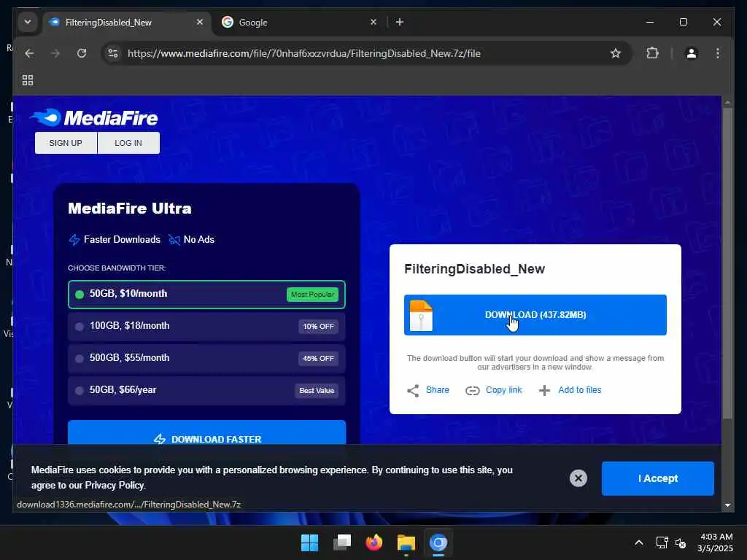The height and width of the screenshot is (560, 747).
Task: Click the FilteringDisabled_New file title
Action: [474, 269]
